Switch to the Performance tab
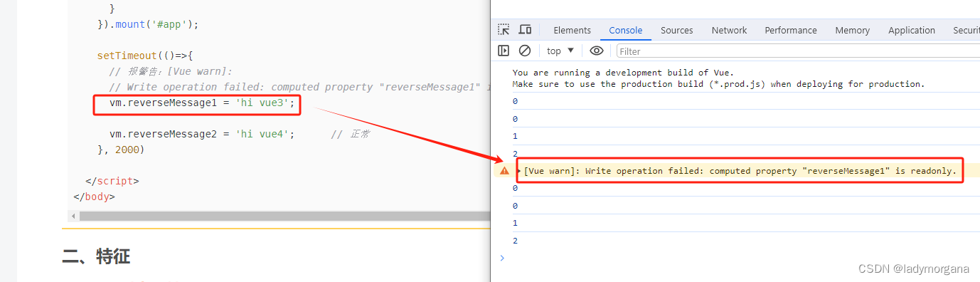 click(791, 30)
